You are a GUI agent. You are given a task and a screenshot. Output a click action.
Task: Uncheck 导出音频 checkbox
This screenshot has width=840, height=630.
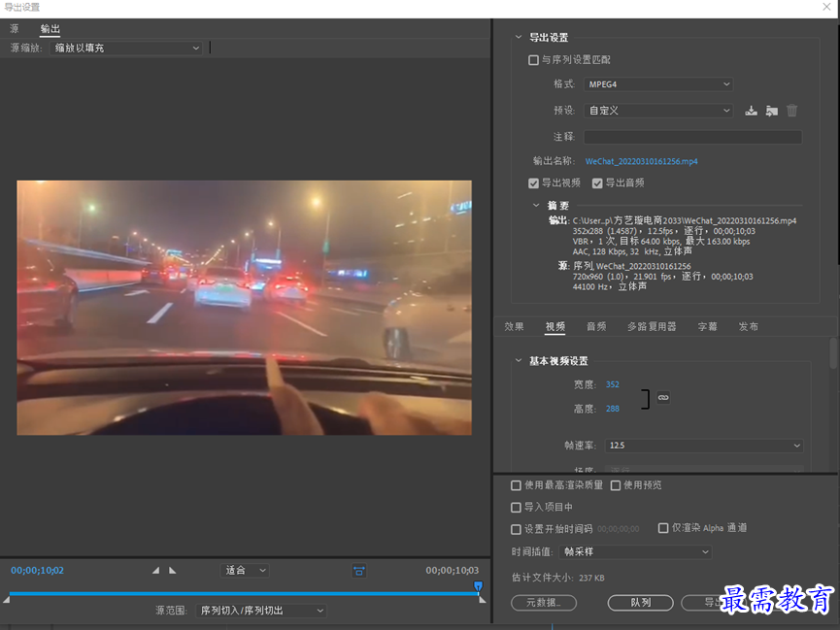coord(597,183)
